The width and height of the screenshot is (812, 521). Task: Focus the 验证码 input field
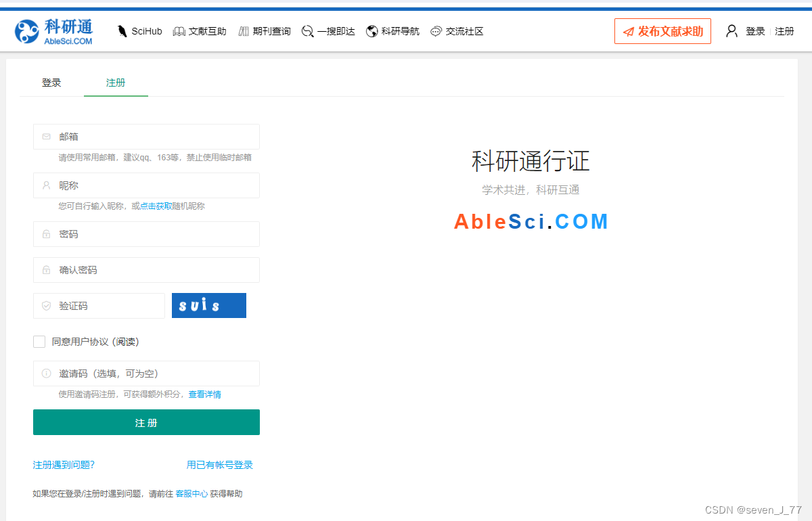point(99,306)
